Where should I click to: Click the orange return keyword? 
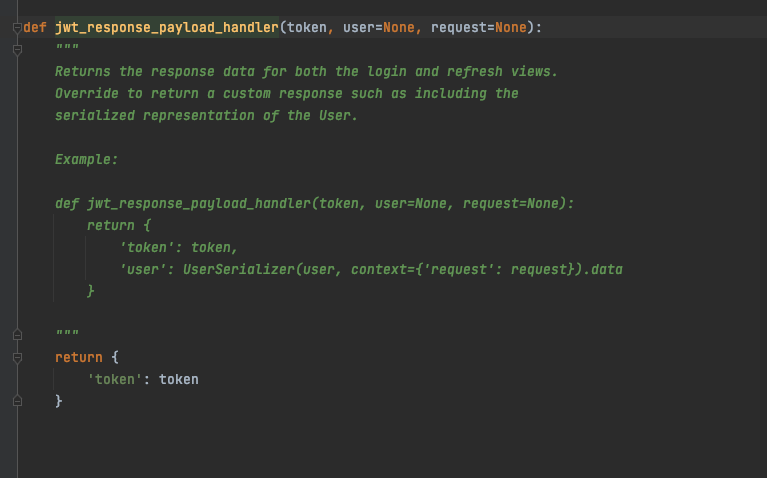coord(78,357)
